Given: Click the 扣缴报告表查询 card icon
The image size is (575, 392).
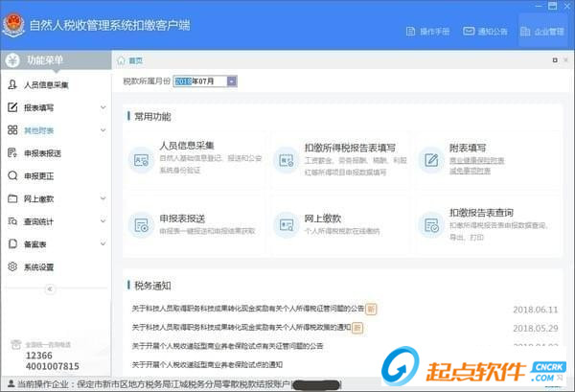Looking at the screenshot, I should coord(431,225).
